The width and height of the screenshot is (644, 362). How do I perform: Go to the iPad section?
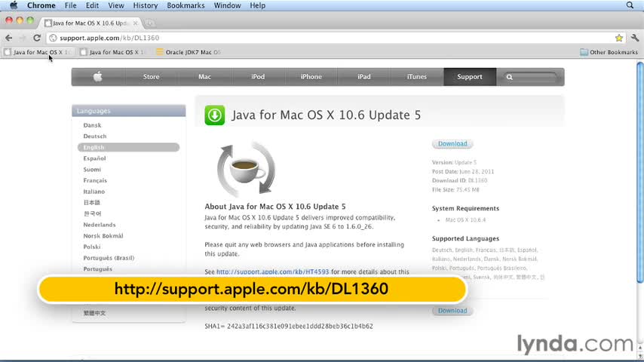(x=364, y=77)
